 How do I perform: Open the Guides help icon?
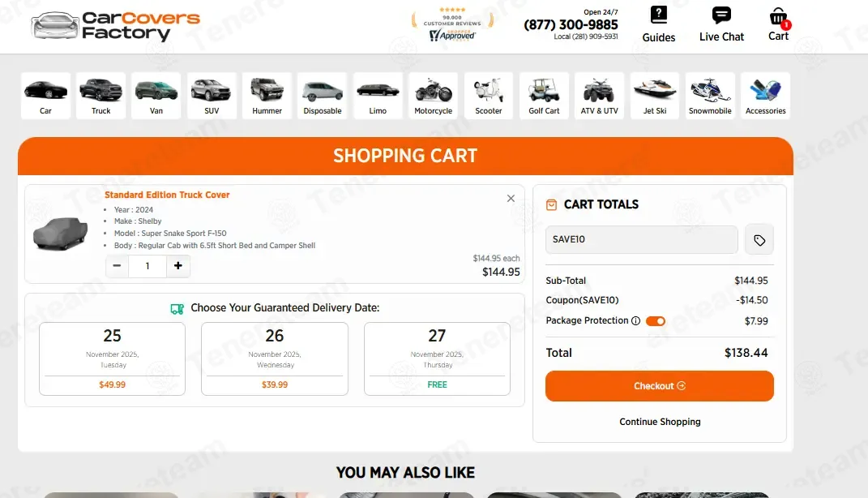coord(659,16)
